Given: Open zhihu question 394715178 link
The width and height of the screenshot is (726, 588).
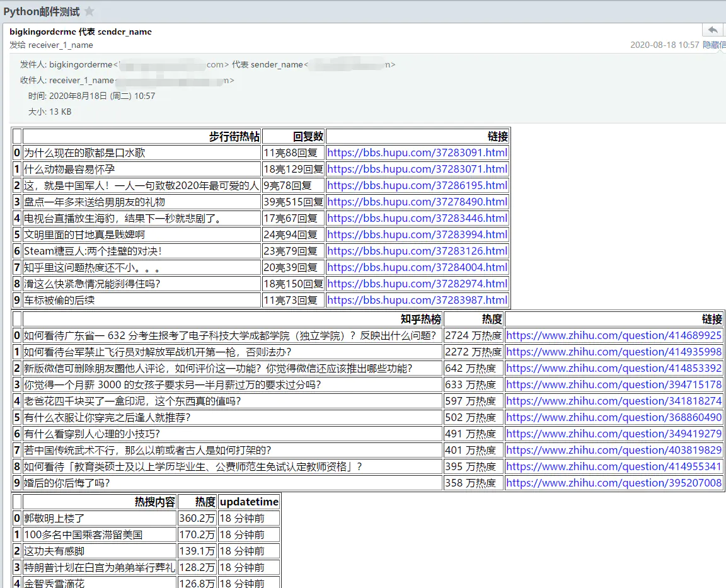Looking at the screenshot, I should click(x=614, y=384).
